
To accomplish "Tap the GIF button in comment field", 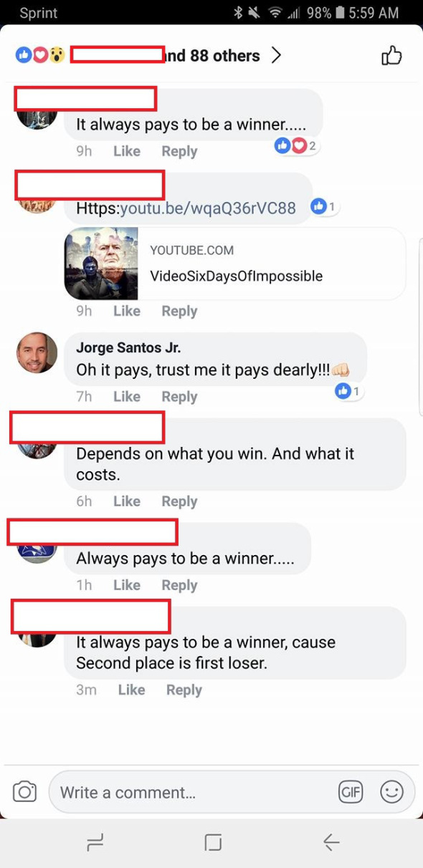I will coord(351,792).
